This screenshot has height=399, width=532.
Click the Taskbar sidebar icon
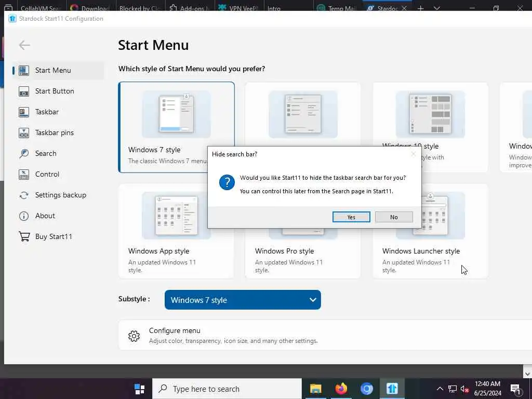coord(24,112)
